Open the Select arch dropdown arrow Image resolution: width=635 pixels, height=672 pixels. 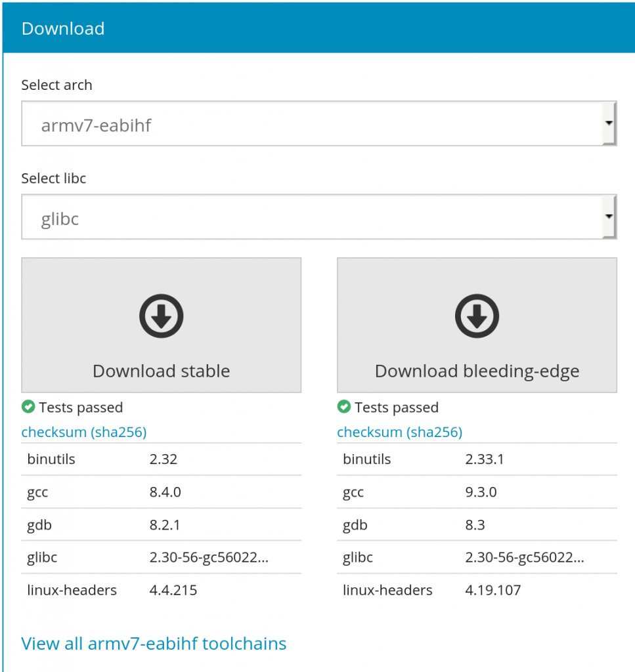(x=609, y=123)
